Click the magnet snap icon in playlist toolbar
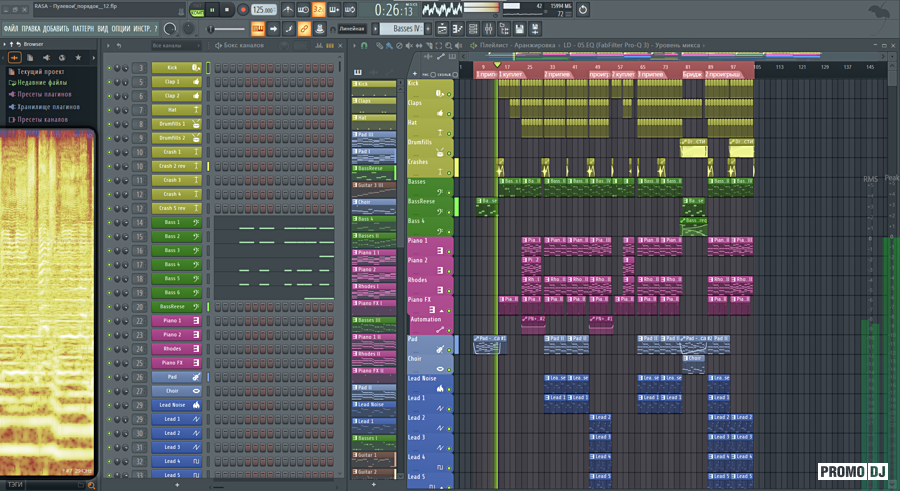 coord(363,46)
